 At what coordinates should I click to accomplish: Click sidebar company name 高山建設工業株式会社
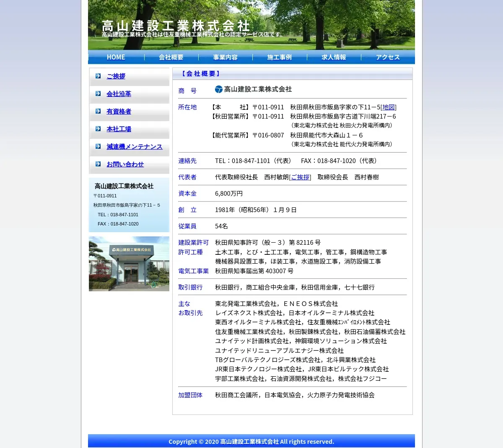pyautogui.click(x=124, y=186)
